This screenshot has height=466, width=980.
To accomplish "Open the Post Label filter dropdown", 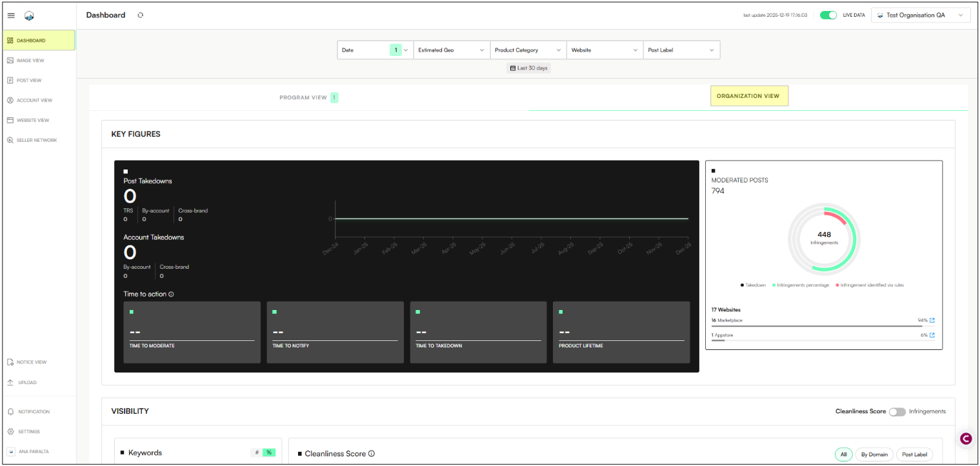I will pos(682,50).
